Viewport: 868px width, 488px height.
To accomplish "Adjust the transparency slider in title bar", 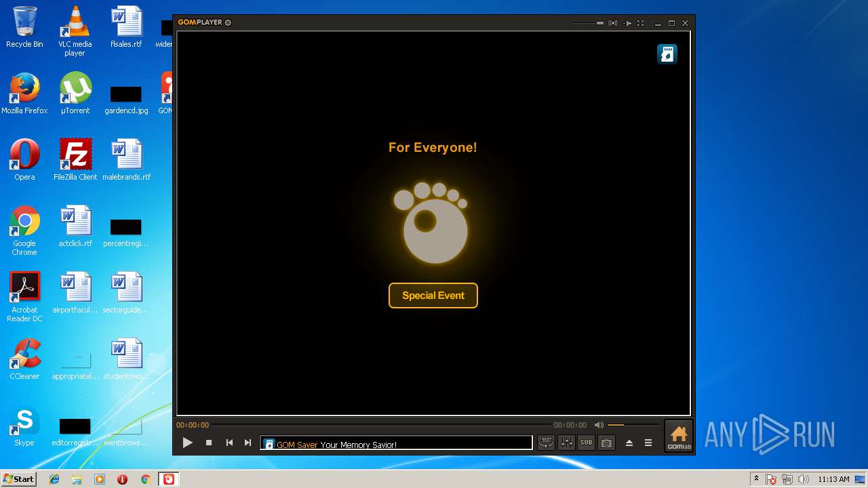I will [x=587, y=23].
